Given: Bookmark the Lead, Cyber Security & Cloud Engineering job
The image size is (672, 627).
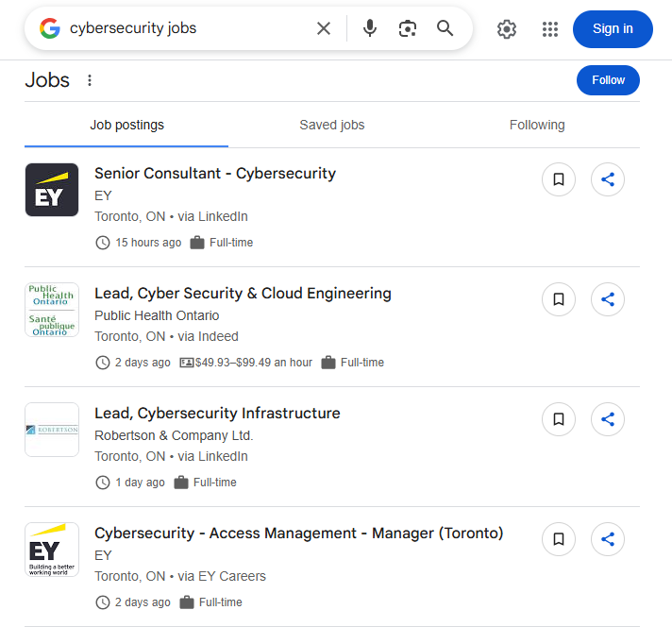Looking at the screenshot, I should [559, 299].
